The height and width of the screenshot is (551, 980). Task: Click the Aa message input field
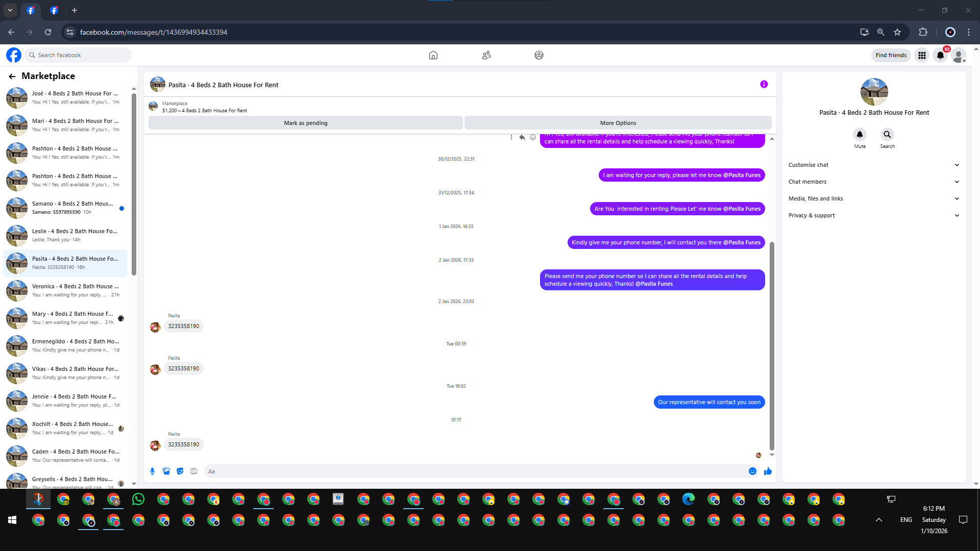(x=475, y=471)
